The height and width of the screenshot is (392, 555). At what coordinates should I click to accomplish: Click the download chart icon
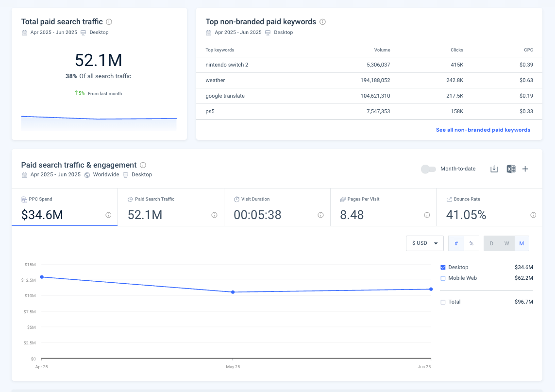point(495,169)
